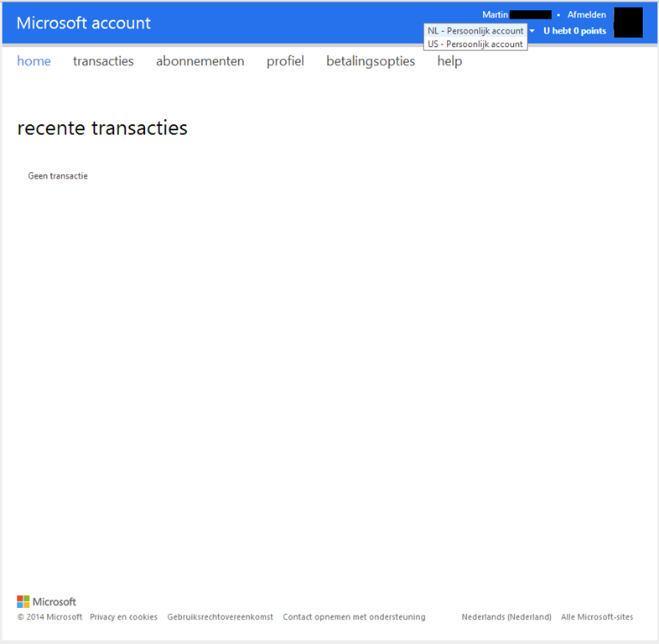
Task: Open the help tab
Action: [x=449, y=61]
